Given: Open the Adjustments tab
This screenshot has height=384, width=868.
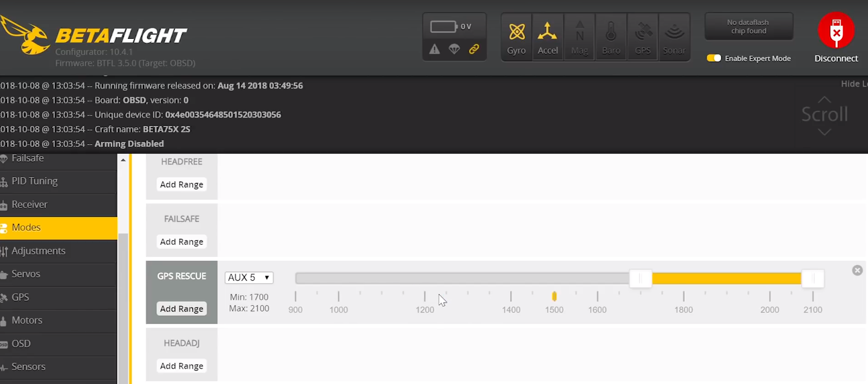Looking at the screenshot, I should click(59, 251).
